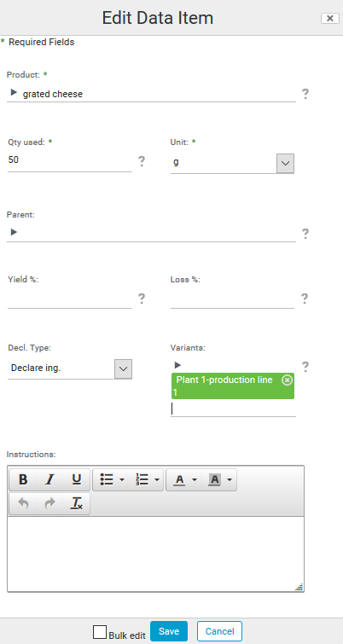The width and height of the screenshot is (343, 644).
Task: Click the undo arrow icon
Action: click(x=23, y=503)
